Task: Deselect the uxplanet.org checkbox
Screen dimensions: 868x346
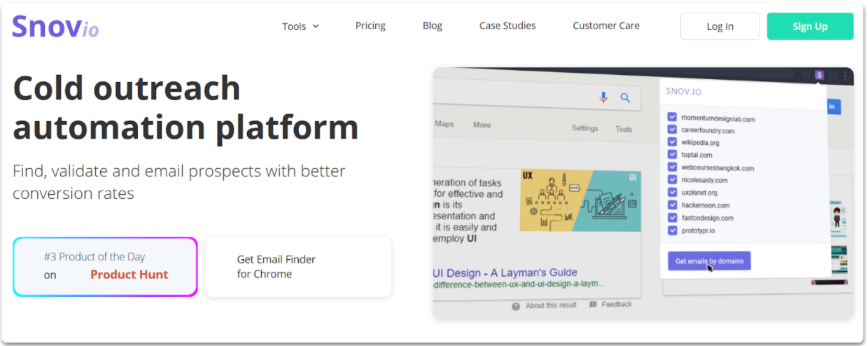Action: tap(672, 192)
